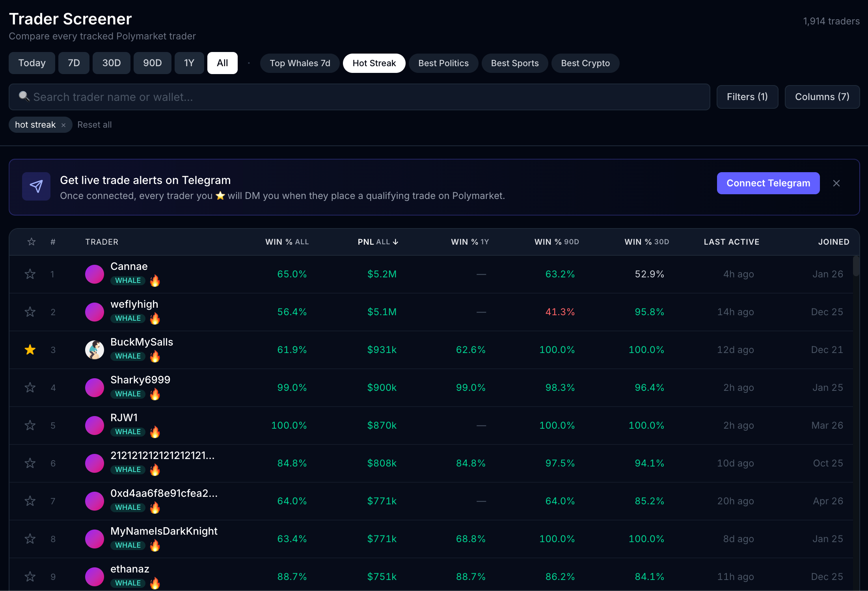Select the 30D time range
The width and height of the screenshot is (868, 591).
tap(112, 63)
